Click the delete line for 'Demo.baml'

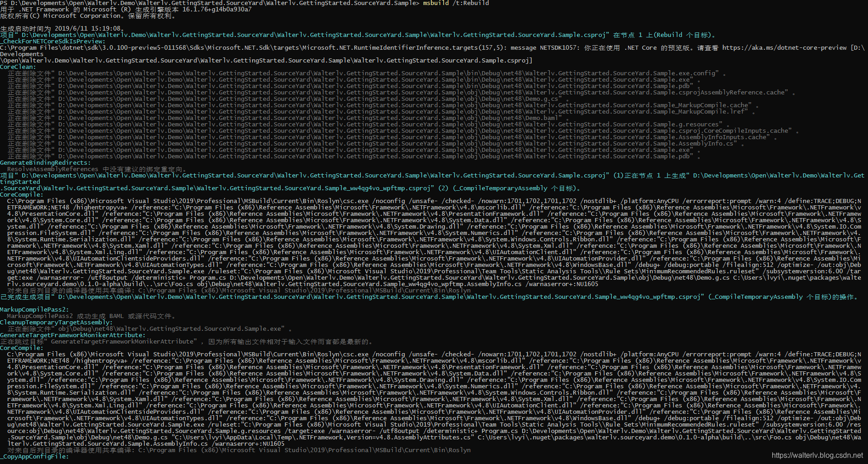[288, 118]
